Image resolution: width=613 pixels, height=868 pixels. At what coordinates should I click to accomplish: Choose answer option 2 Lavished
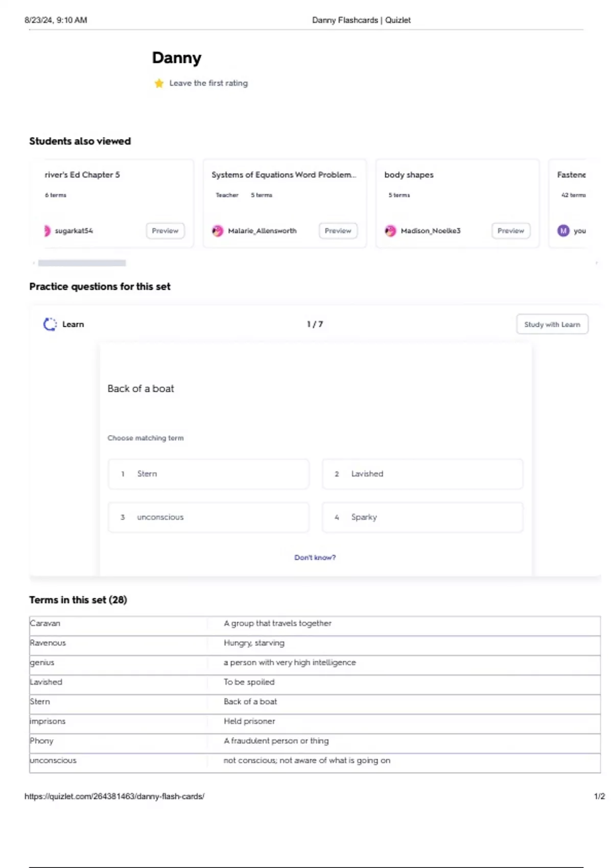click(x=422, y=474)
